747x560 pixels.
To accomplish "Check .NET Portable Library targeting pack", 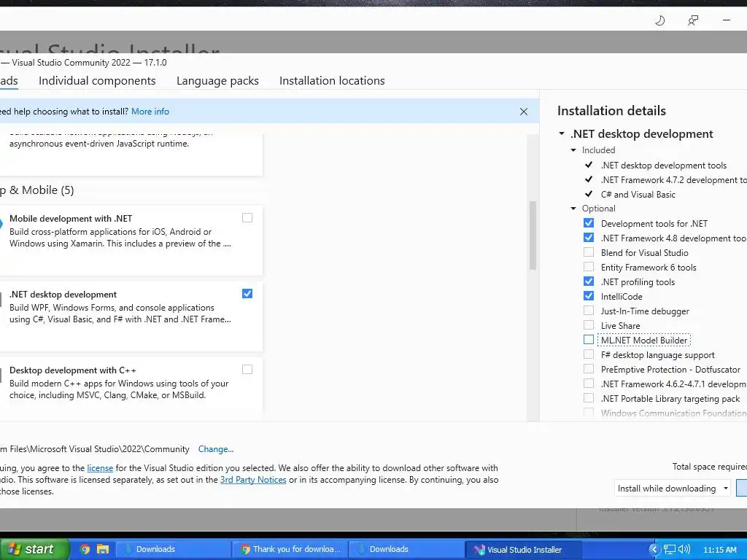I will pos(589,398).
